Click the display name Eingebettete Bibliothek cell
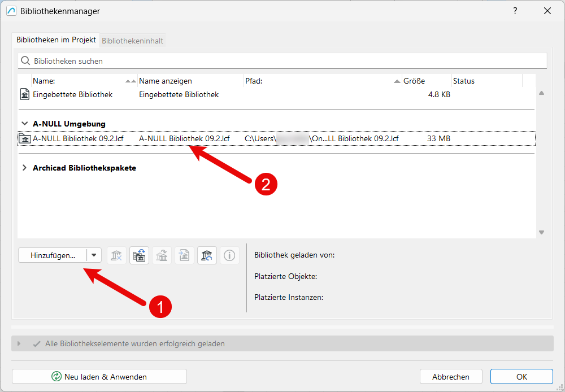565x392 pixels. click(179, 95)
